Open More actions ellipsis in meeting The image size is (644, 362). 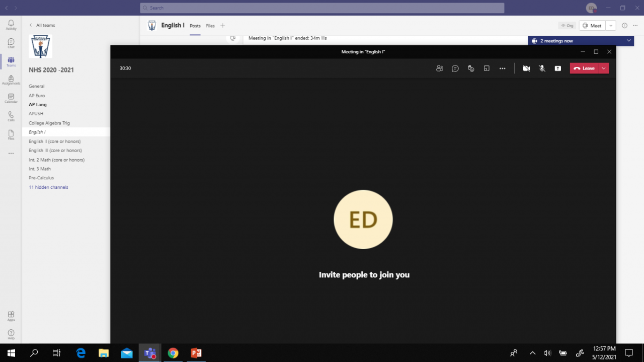point(502,68)
